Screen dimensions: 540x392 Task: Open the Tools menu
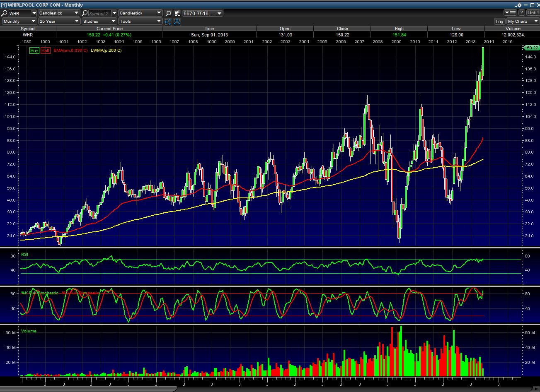pos(140,22)
